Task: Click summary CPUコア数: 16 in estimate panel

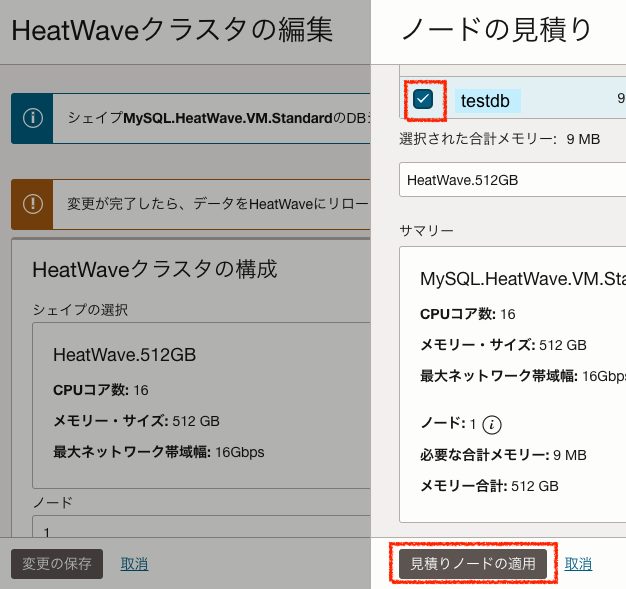Action: [468, 314]
